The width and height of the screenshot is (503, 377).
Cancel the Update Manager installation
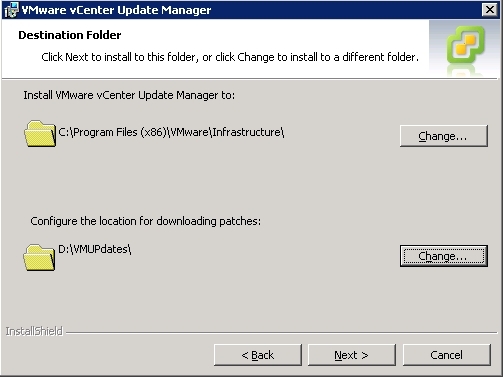click(x=447, y=355)
